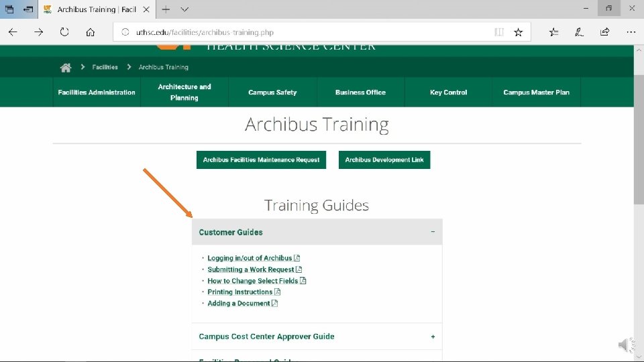Click the PDF icon beside Submitting a Work Request

[299, 269]
